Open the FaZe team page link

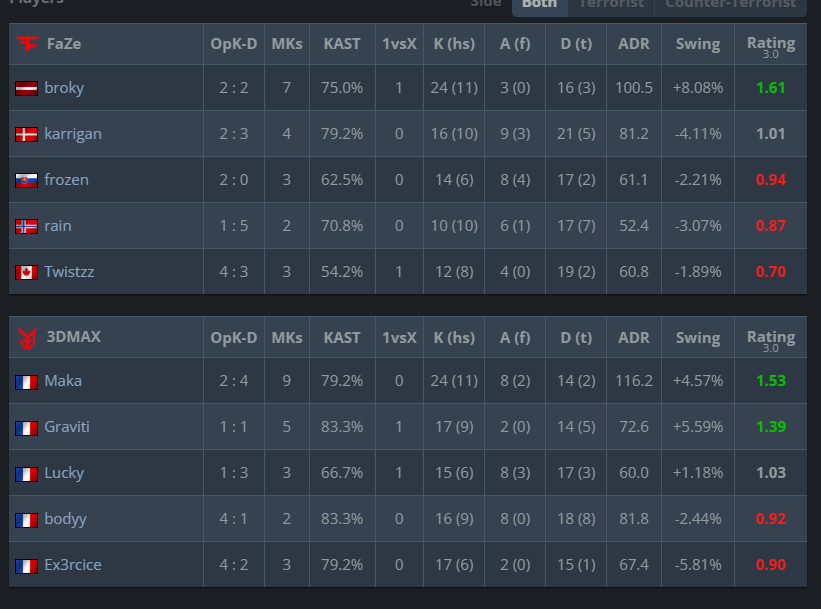point(64,43)
